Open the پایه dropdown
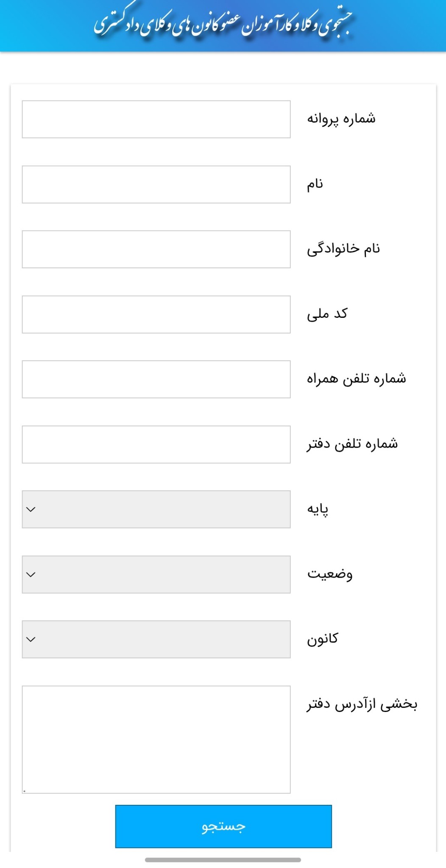Screen dimensions: 446x868 (x=156, y=509)
